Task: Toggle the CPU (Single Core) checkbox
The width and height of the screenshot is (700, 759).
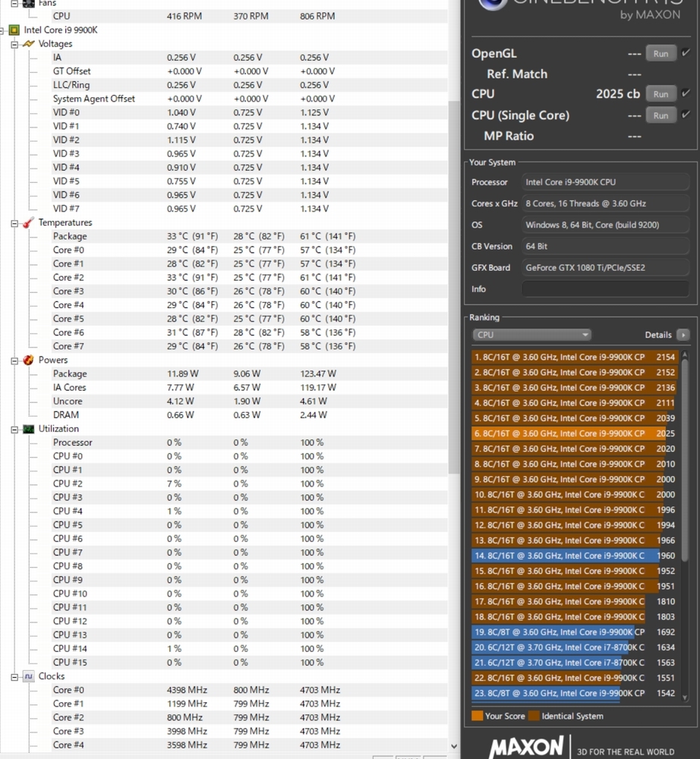Action: [686, 115]
